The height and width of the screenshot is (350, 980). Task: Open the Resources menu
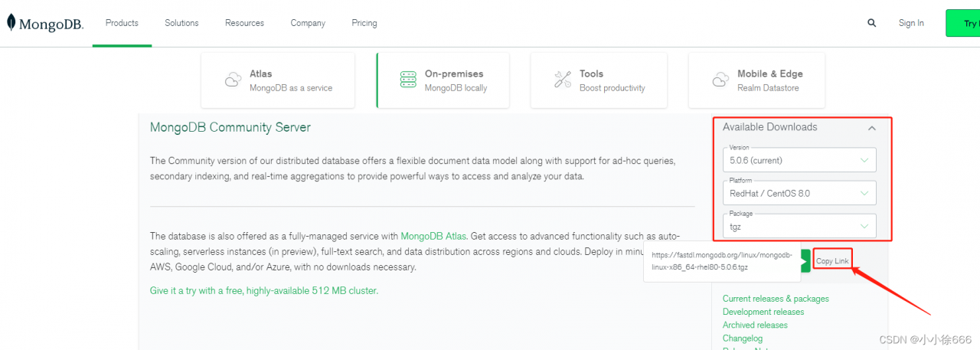point(244,23)
